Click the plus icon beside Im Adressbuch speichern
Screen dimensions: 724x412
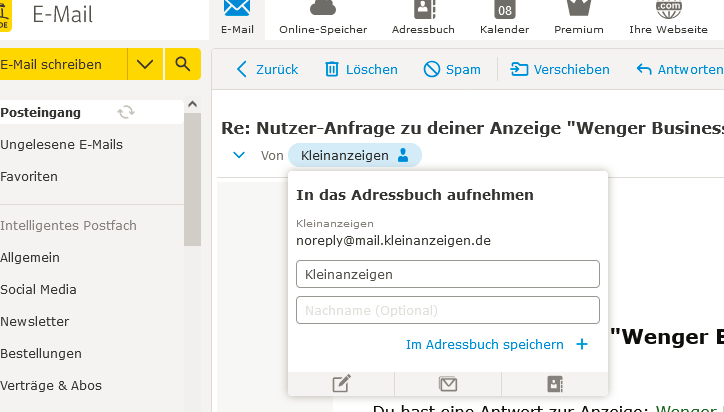(582, 344)
